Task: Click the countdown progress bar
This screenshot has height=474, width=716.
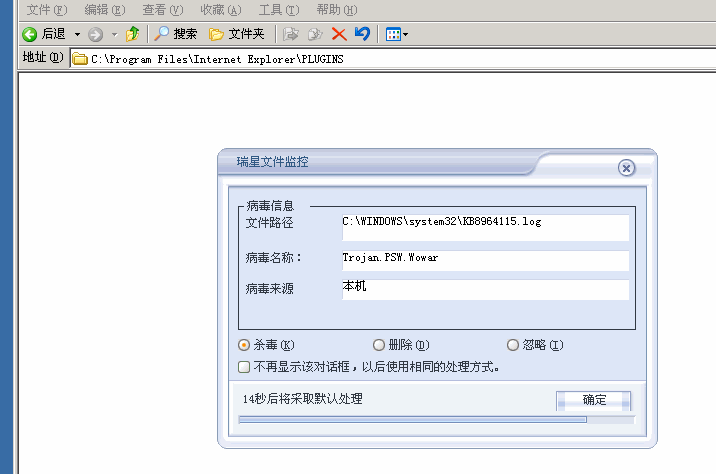Action: [x=437, y=420]
